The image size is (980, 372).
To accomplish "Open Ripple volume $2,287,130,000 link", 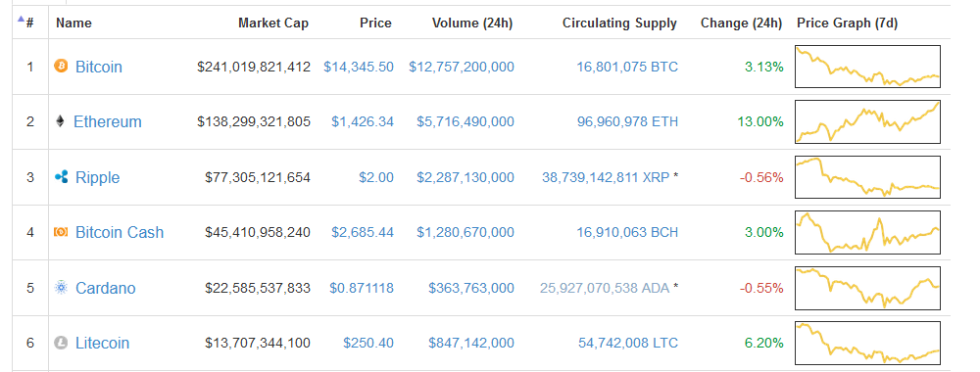I will [465, 177].
